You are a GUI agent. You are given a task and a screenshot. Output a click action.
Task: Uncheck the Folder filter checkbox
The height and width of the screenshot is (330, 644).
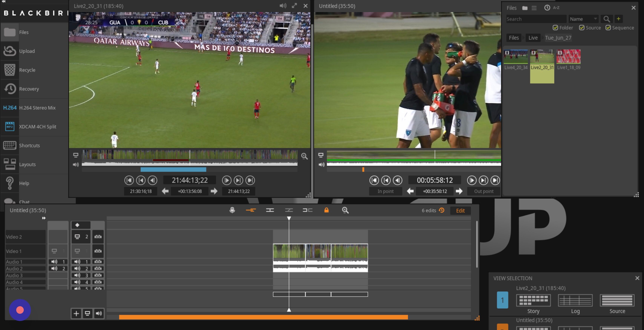(x=556, y=28)
